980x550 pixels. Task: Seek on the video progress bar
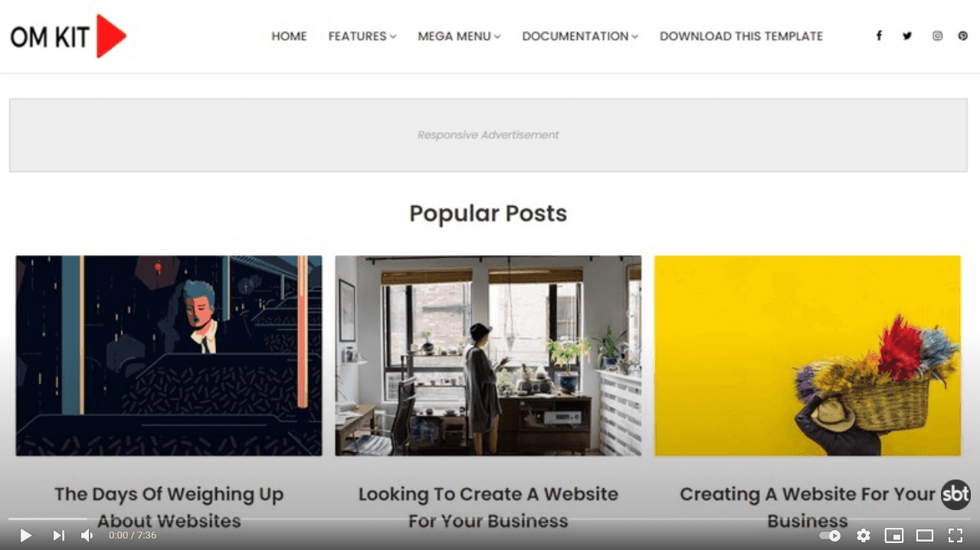490,519
